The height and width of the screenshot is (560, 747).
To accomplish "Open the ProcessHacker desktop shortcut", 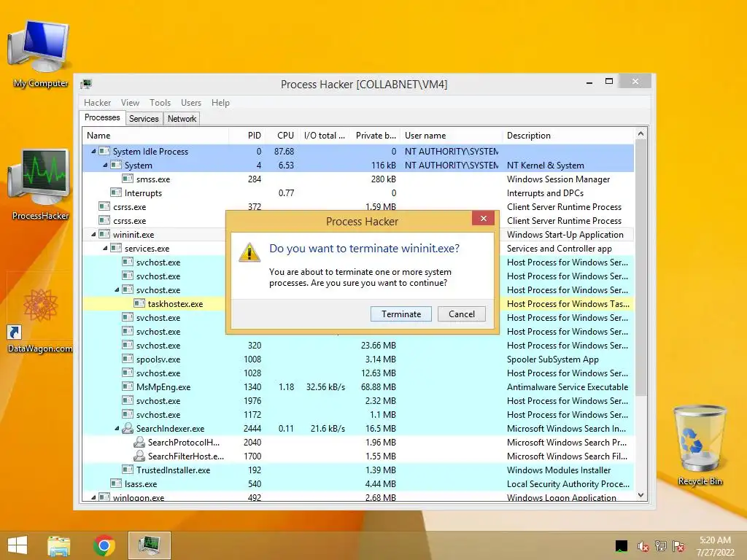I will (41, 184).
